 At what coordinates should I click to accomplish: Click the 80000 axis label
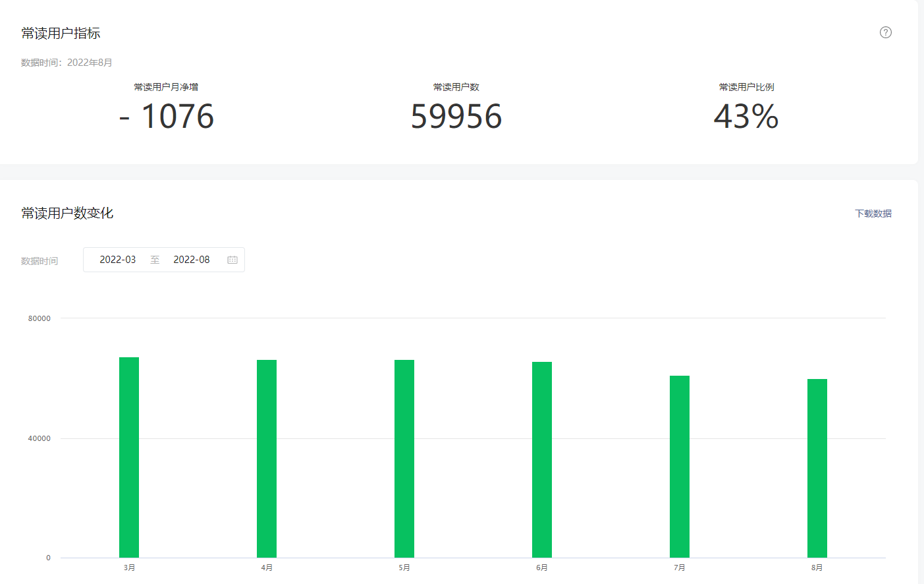click(x=40, y=318)
